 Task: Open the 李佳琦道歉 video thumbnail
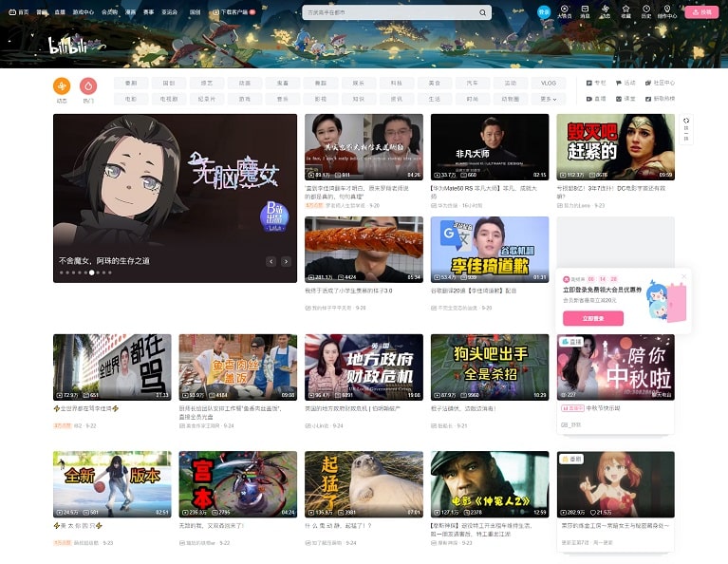(x=490, y=249)
